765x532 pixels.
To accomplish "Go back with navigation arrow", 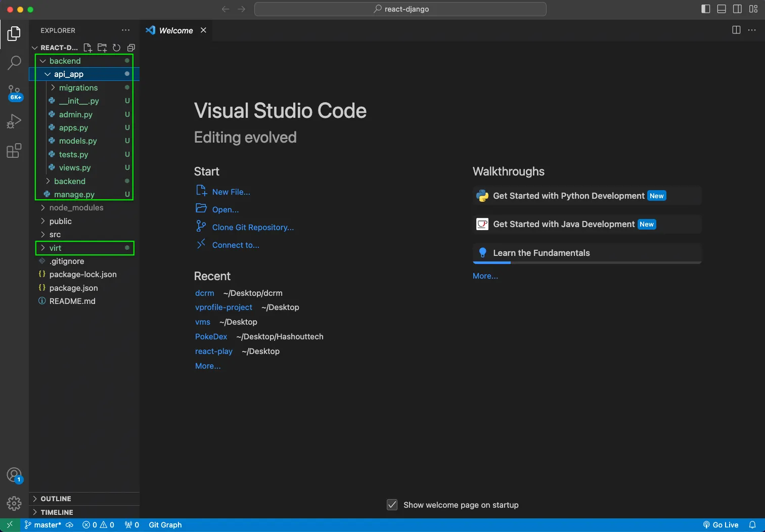I will [226, 9].
